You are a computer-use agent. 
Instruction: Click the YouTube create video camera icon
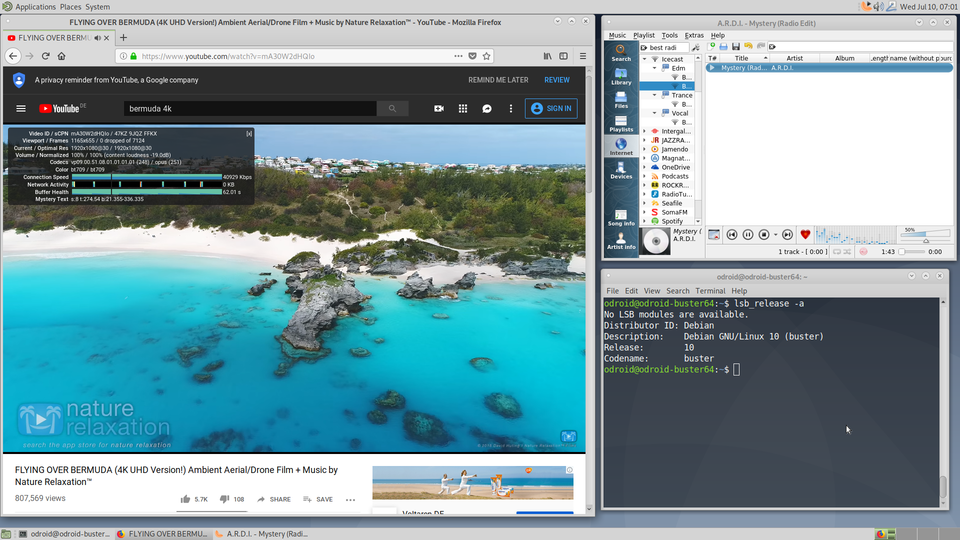pyautogui.click(x=439, y=108)
